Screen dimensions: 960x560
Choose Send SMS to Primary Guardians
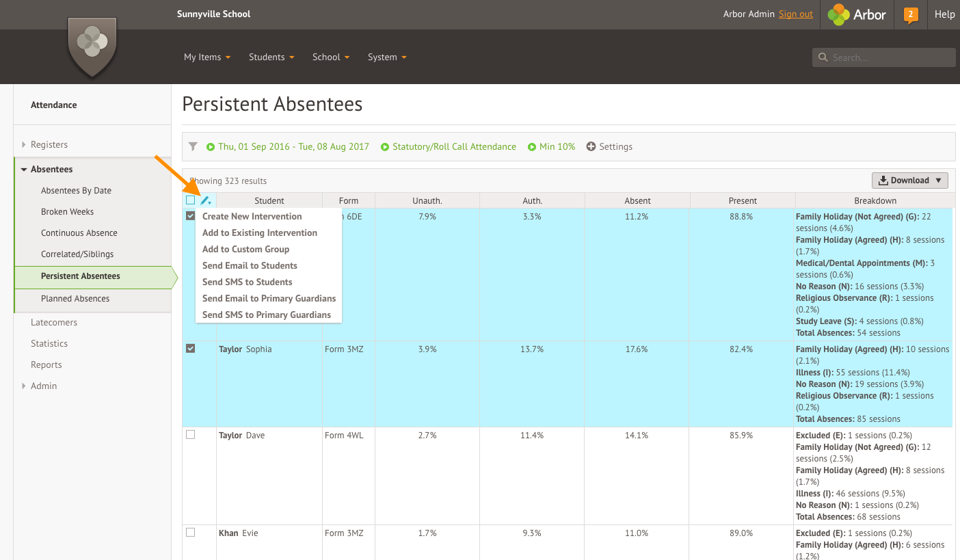pyautogui.click(x=267, y=315)
